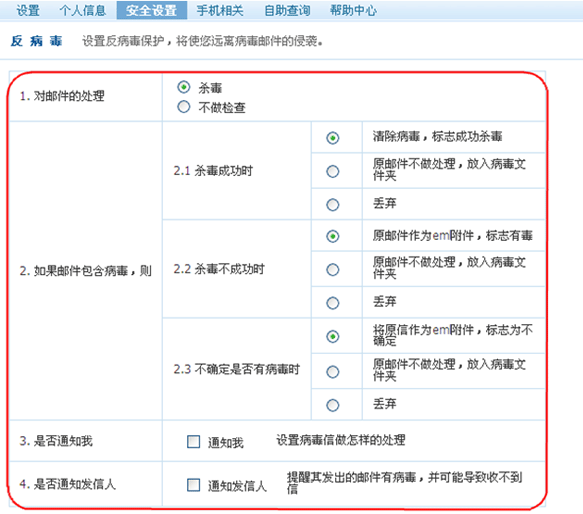The width and height of the screenshot is (583, 514).
Task: Choose 原邮件作为eml附件，标志有毒 radio
Action: click(332, 236)
